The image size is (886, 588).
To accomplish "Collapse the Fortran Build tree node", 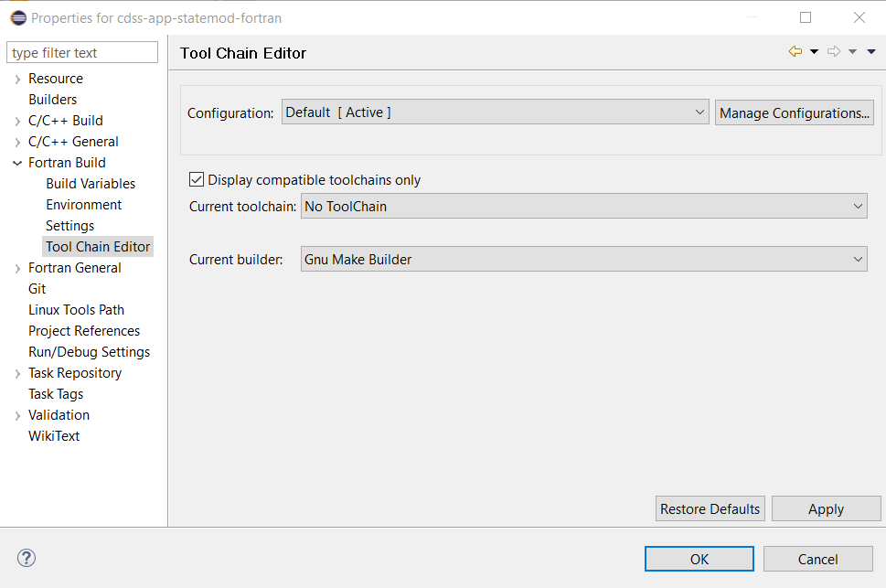I will pos(17,163).
